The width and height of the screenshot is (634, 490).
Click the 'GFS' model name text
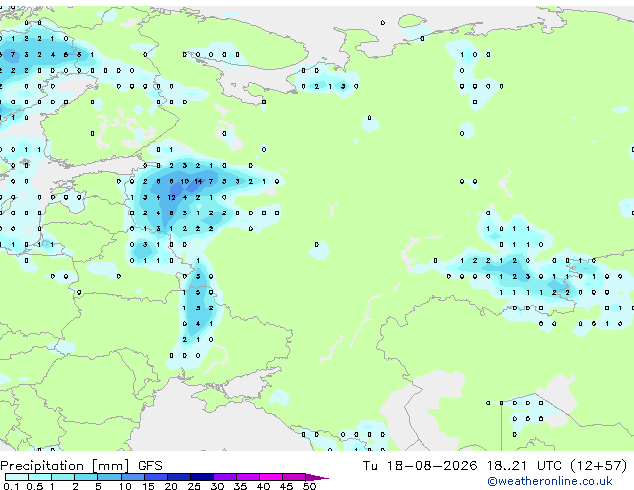pyautogui.click(x=150, y=466)
